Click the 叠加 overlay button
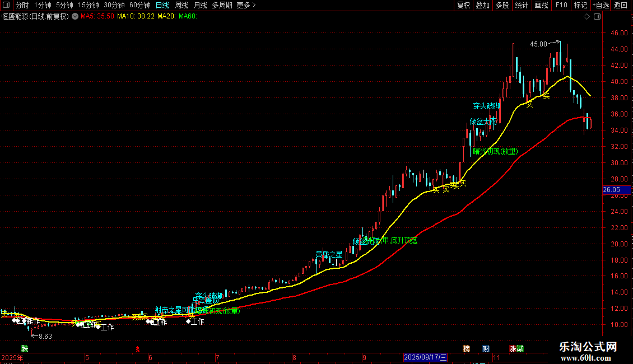The image size is (633, 364). pyautogui.click(x=482, y=5)
